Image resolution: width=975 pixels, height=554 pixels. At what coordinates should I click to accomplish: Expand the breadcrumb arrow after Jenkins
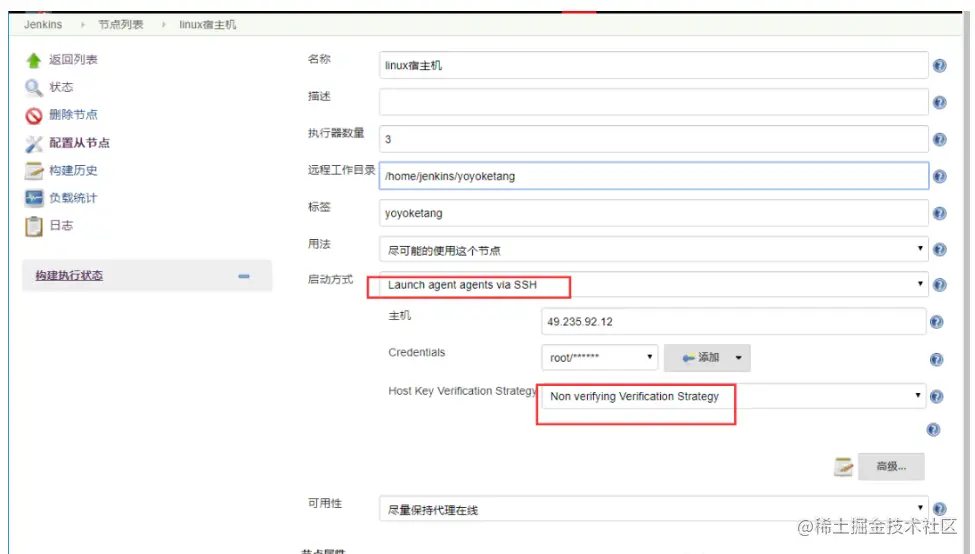pos(82,25)
